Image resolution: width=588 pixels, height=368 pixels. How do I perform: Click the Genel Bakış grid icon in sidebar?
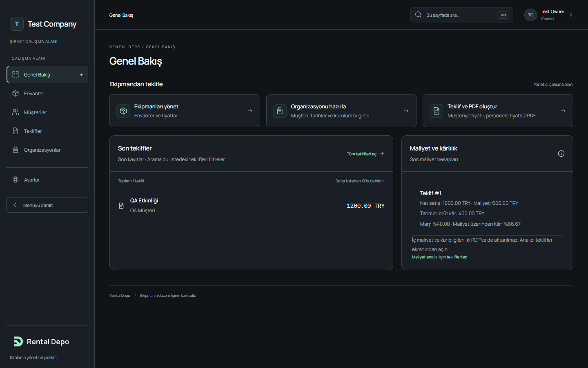16,74
